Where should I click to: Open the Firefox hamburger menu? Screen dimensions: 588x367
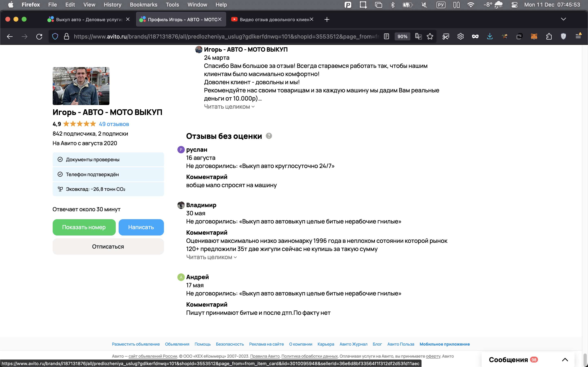point(578,36)
